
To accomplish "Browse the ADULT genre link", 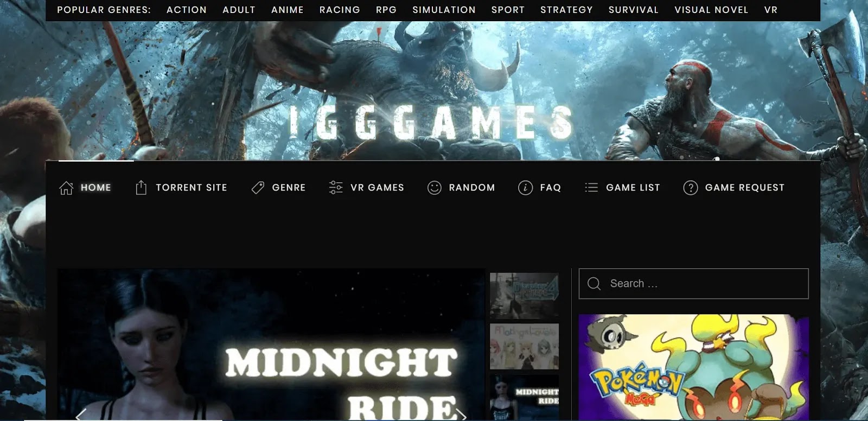I will (x=239, y=10).
